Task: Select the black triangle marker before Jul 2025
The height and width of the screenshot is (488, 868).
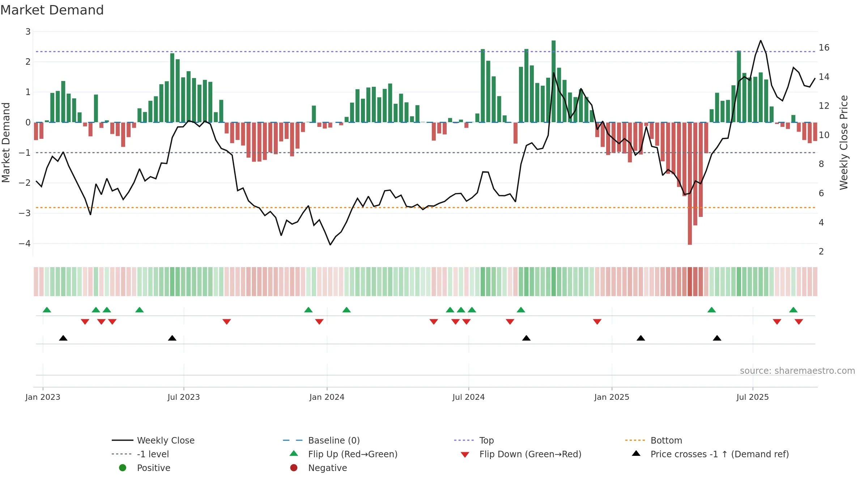Action: click(x=717, y=338)
